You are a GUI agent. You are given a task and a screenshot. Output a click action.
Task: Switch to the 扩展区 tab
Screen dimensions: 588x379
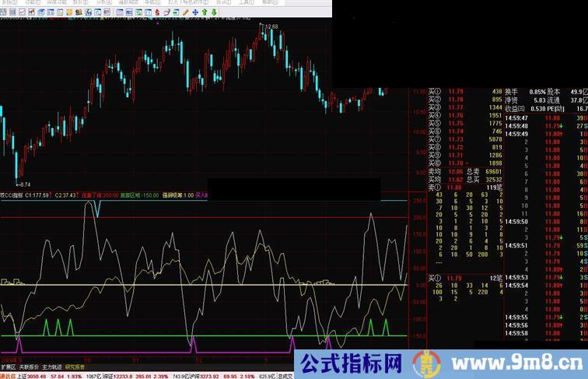(9, 364)
